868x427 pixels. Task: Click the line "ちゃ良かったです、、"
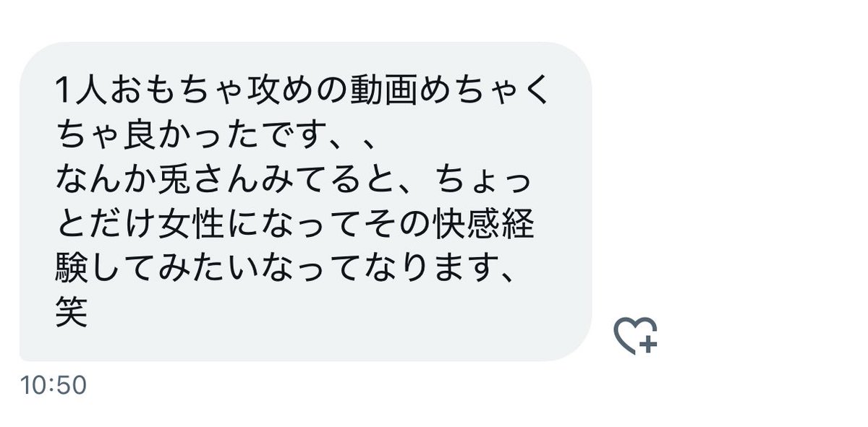(x=216, y=137)
